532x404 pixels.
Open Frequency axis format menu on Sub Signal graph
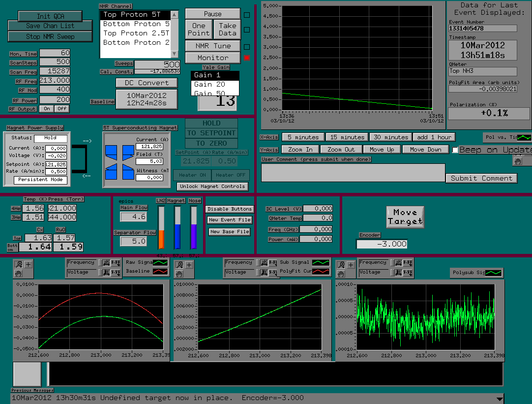[273, 262]
